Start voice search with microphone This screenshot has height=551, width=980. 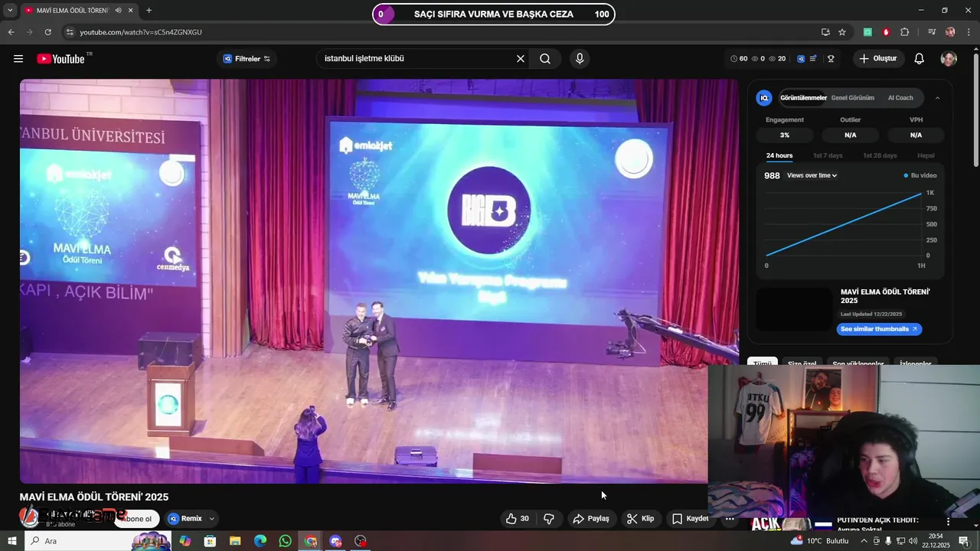pyautogui.click(x=580, y=59)
